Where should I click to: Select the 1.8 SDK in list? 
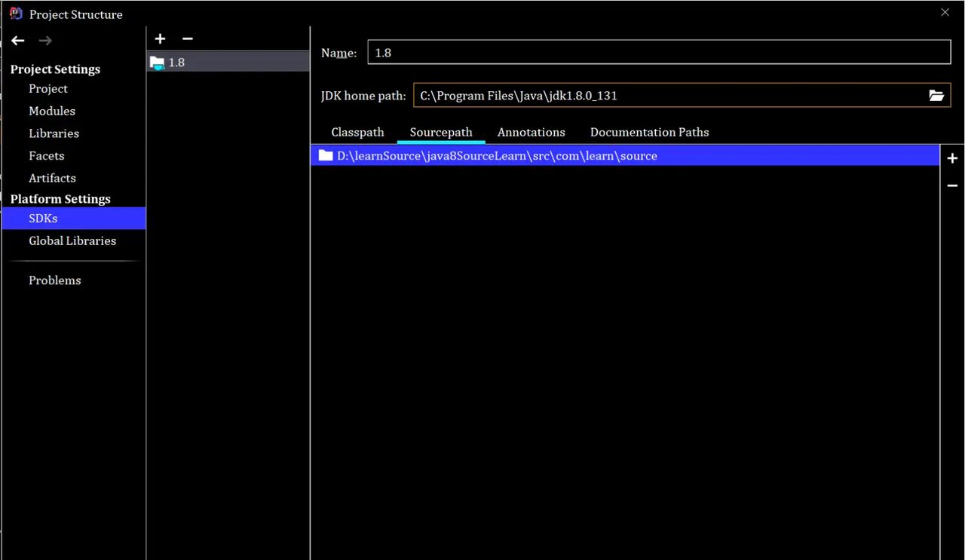tap(228, 63)
